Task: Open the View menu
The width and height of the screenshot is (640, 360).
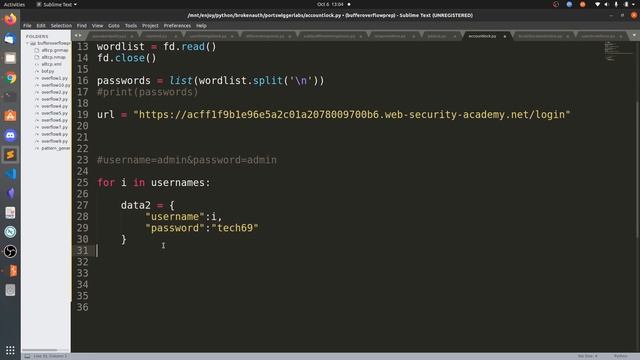Action: click(97, 25)
